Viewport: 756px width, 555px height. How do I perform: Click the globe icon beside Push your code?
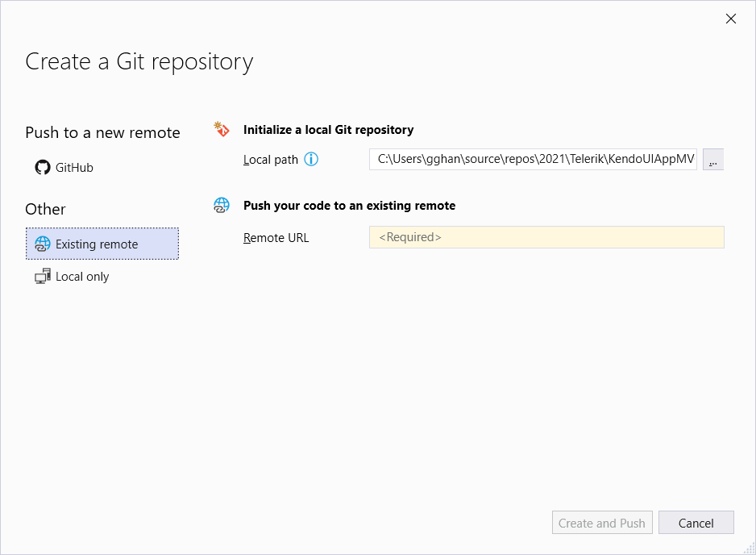coord(221,206)
